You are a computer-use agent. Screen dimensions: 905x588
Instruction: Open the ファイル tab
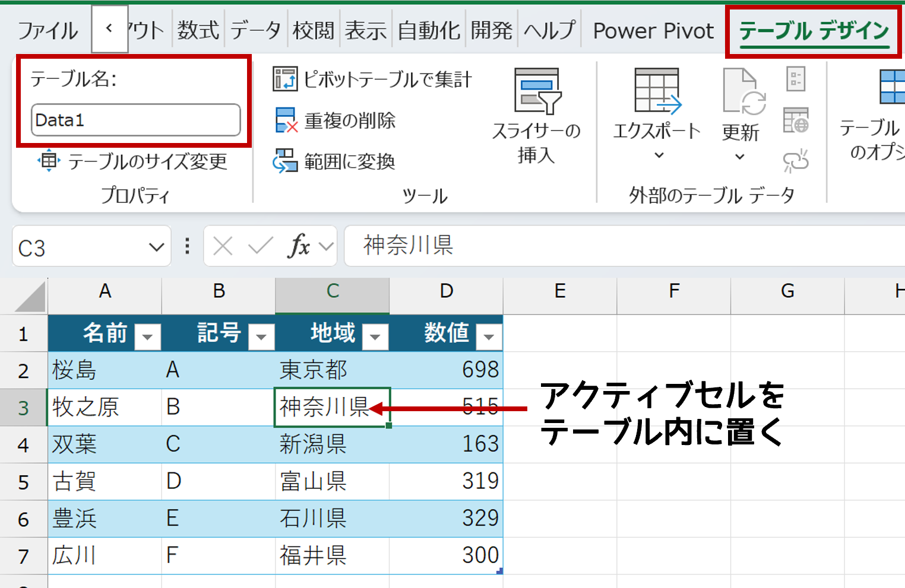[48, 30]
